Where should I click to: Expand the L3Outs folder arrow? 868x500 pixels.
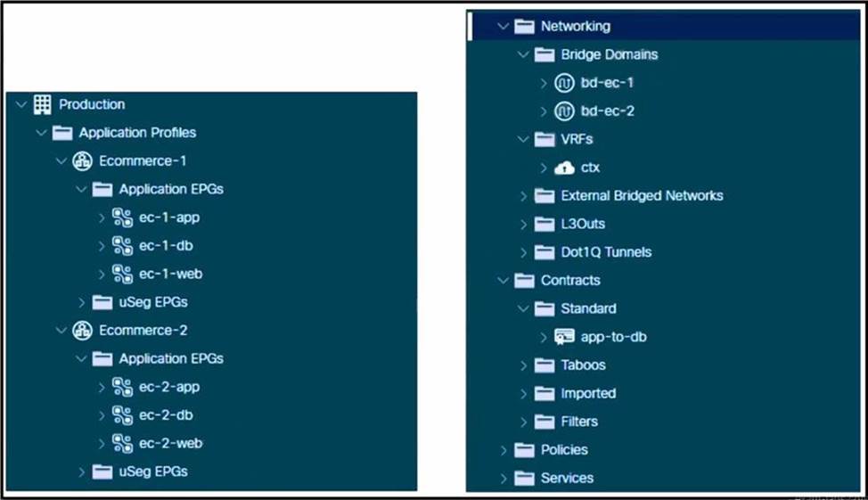[x=524, y=225]
